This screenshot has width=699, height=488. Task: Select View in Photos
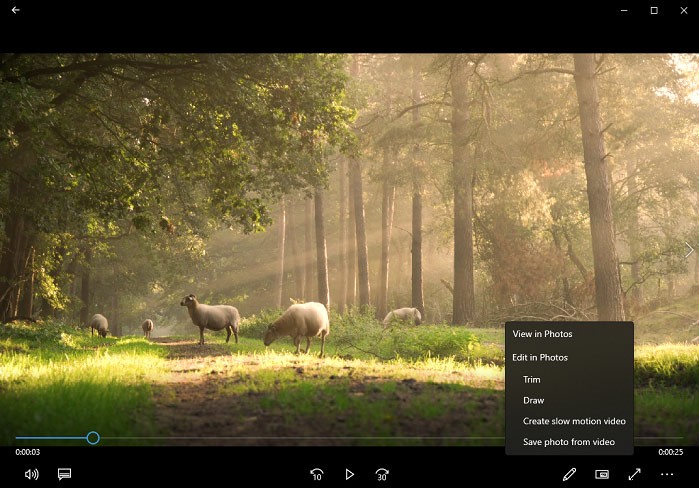tap(542, 334)
